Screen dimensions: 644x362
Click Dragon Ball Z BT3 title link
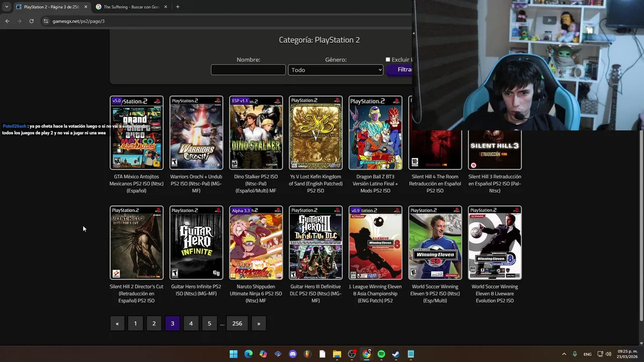pos(375,184)
